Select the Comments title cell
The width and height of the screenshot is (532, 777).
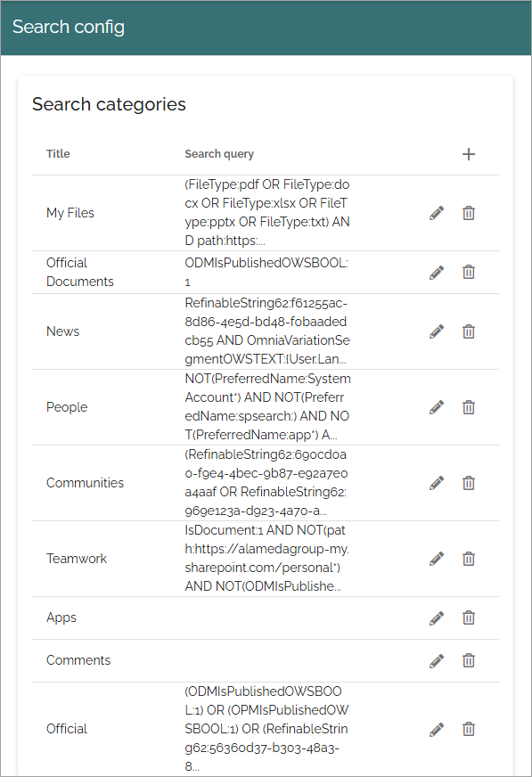point(78,660)
